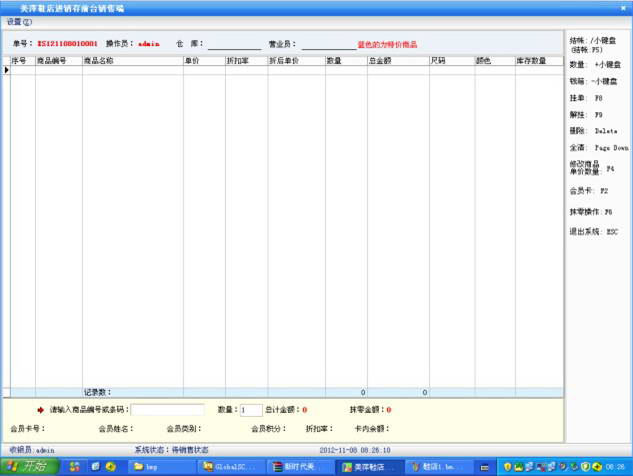The width and height of the screenshot is (633, 476).
Task: Focus the product code or barcode input box
Action: [x=168, y=410]
